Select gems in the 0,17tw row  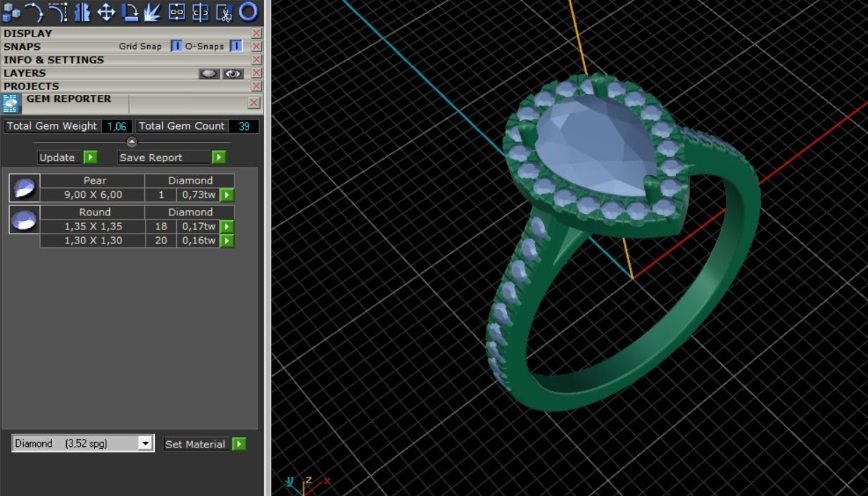pyautogui.click(x=227, y=227)
